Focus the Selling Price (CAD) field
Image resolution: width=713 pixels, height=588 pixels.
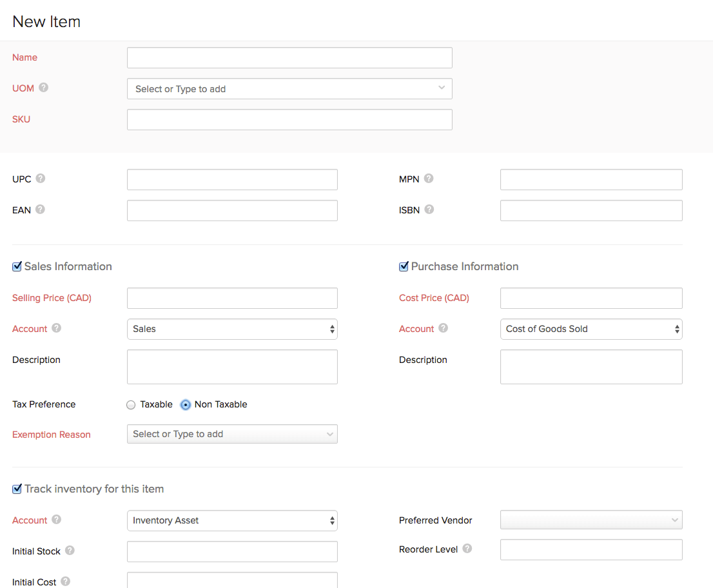232,298
